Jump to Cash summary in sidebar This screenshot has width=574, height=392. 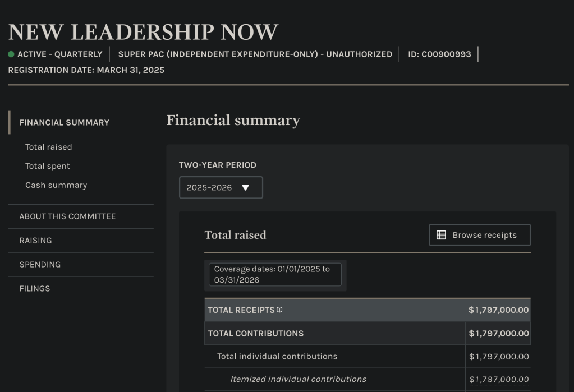[x=56, y=185]
